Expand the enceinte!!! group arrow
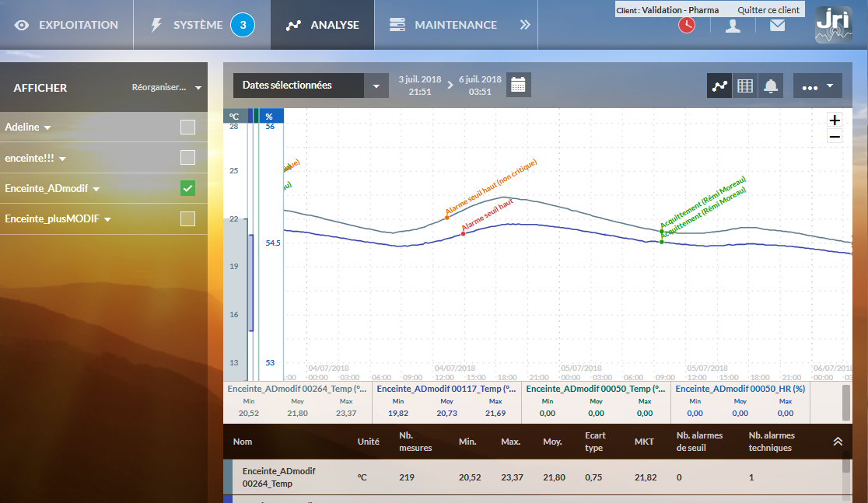868x503 pixels. click(x=62, y=159)
